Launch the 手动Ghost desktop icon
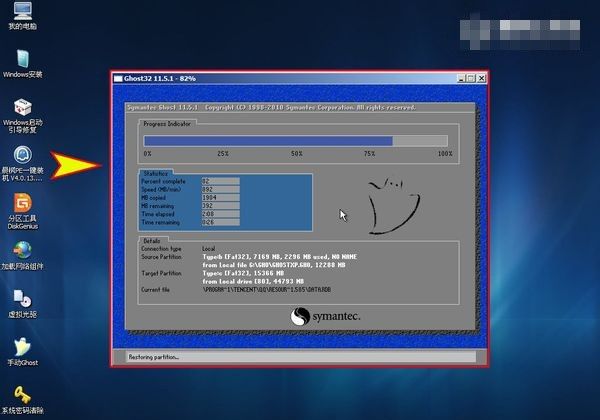 23,352
